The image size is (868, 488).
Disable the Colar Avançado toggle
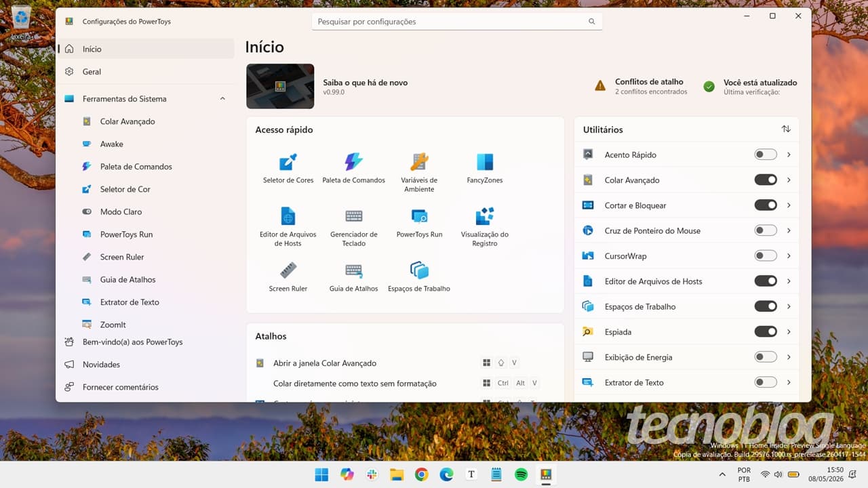[x=766, y=180]
